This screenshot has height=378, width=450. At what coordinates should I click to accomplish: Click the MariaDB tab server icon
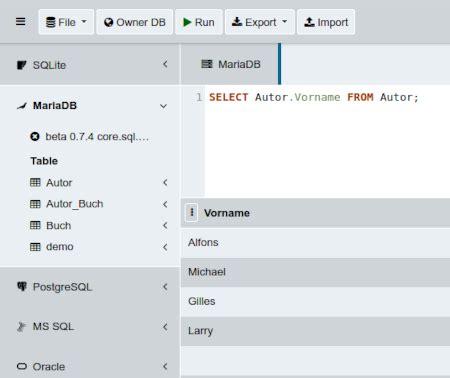click(x=207, y=64)
